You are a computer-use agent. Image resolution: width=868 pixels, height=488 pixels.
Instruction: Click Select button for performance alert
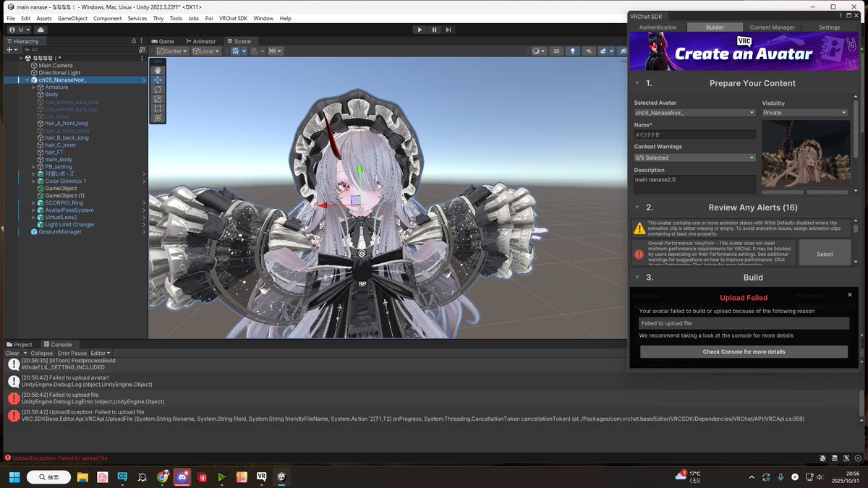point(825,254)
